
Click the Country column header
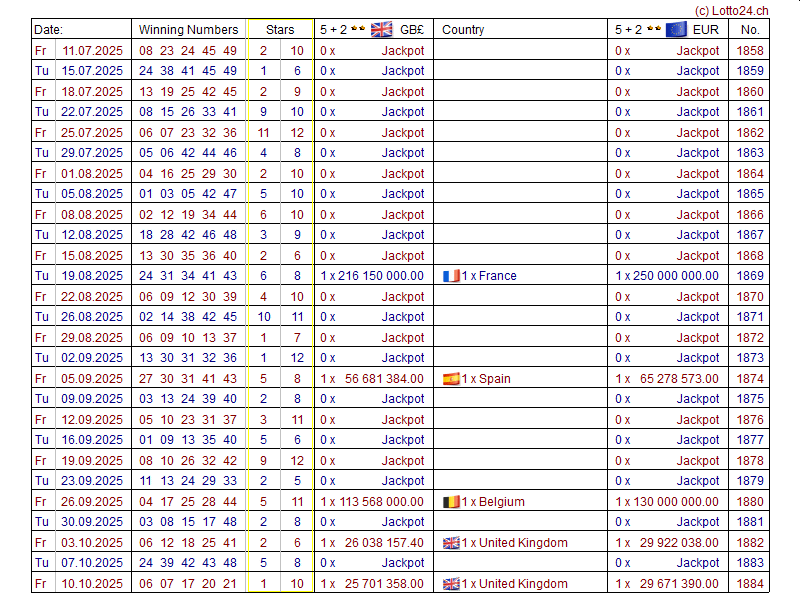(x=463, y=30)
